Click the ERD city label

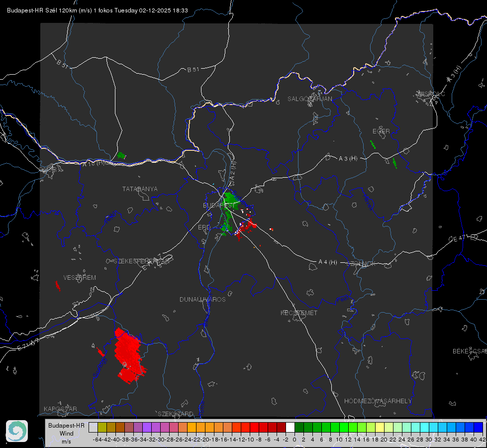(204, 227)
